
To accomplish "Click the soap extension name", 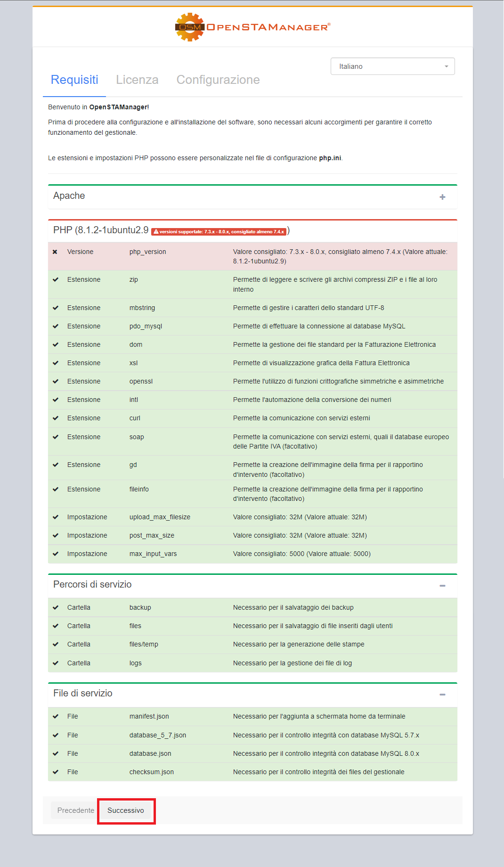I will click(x=137, y=437).
